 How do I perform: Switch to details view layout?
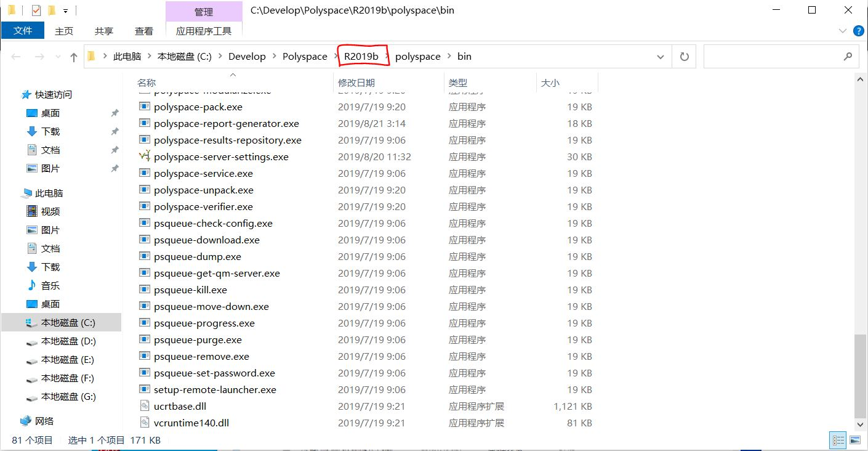tap(838, 440)
